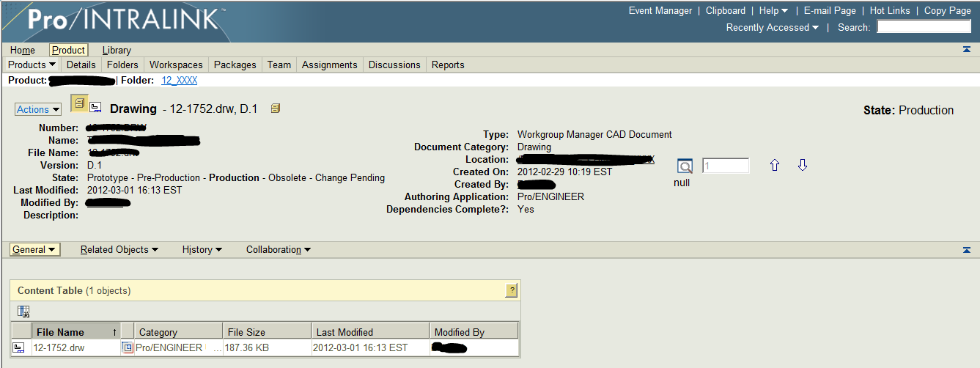The height and width of the screenshot is (368, 980).
Task: Click into the Search input field
Action: point(924,26)
